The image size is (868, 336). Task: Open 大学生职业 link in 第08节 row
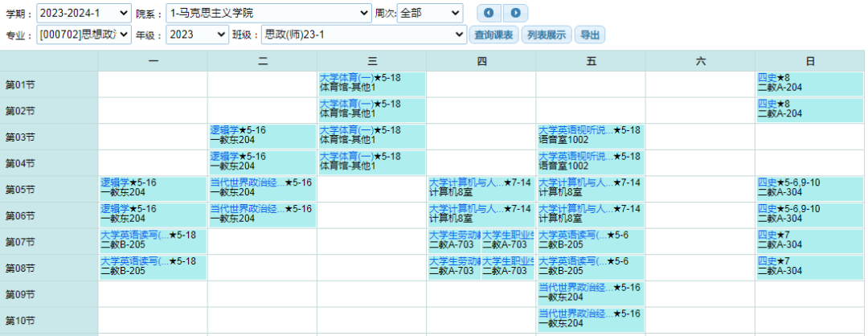point(508,260)
